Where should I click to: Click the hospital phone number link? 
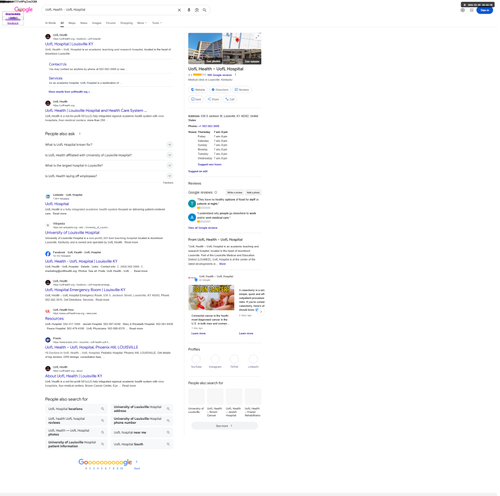pyautogui.click(x=209, y=126)
